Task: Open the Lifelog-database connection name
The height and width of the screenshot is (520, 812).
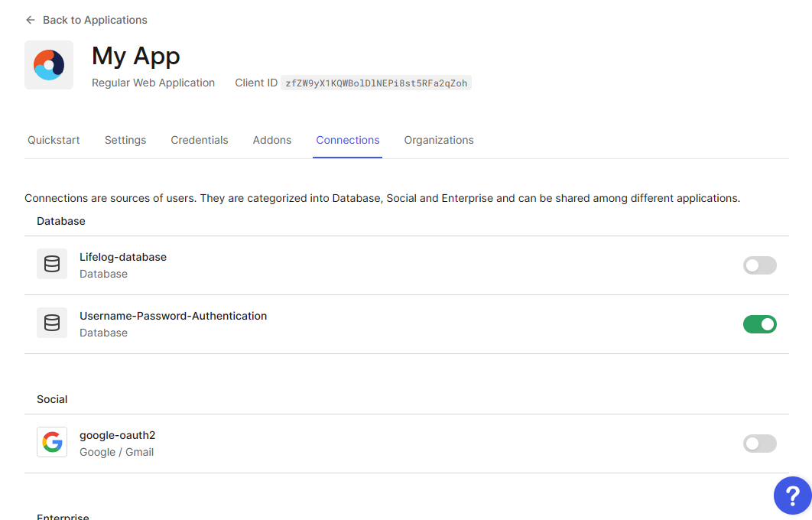Action: coord(123,257)
